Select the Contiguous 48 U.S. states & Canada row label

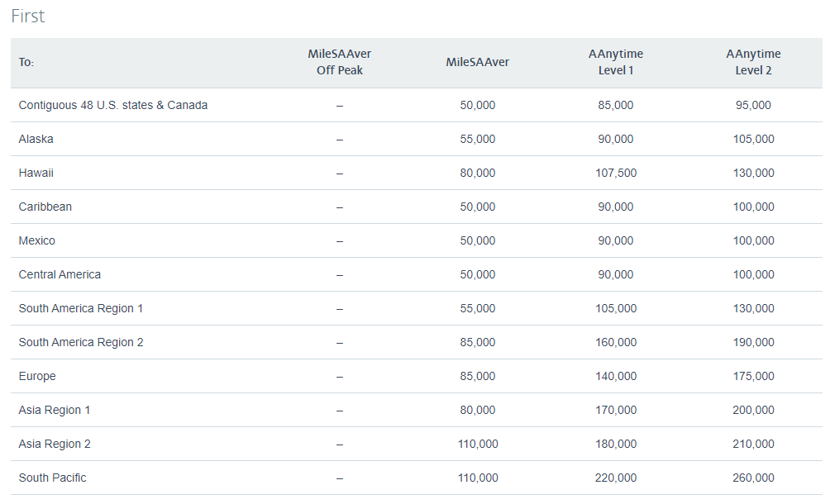(113, 105)
